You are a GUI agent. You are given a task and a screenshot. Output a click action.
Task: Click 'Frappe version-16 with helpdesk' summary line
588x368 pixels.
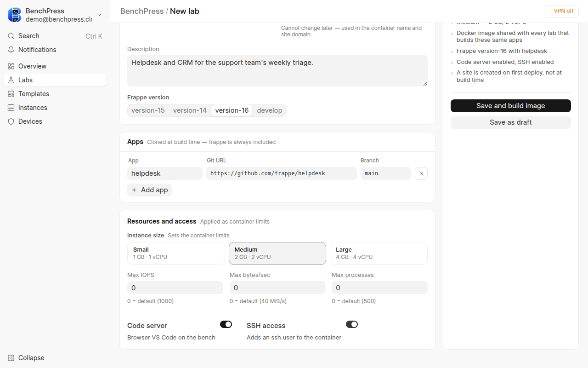click(502, 51)
